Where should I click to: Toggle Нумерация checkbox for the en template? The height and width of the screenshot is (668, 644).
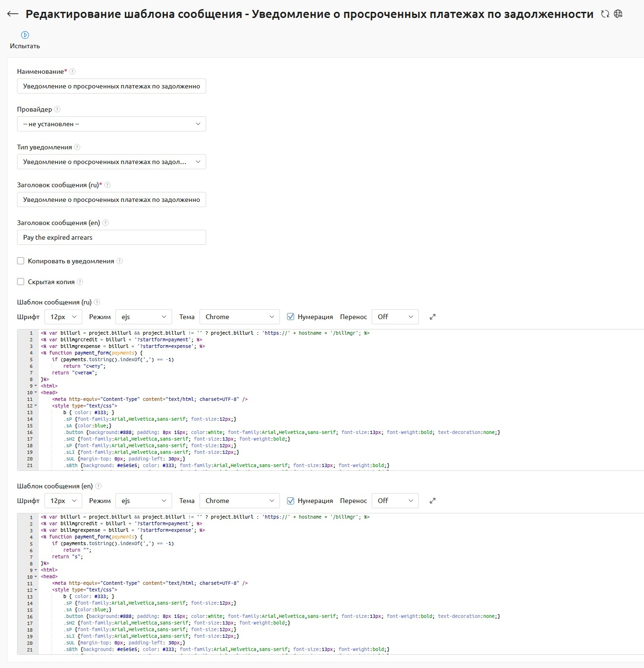point(291,501)
